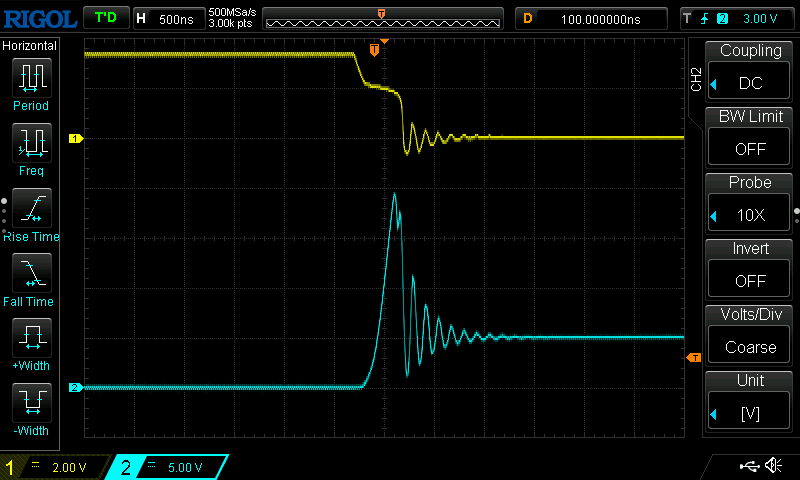
Task: Select the Period measurement icon
Action: coord(32,78)
